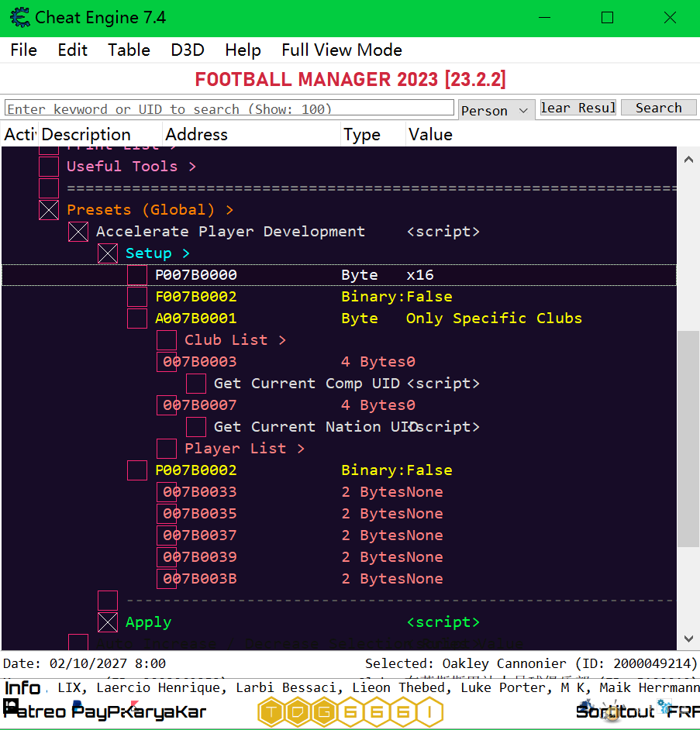Uncheck Accelerate Player Development script checkbox
The height and width of the screenshot is (730, 700).
(78, 232)
